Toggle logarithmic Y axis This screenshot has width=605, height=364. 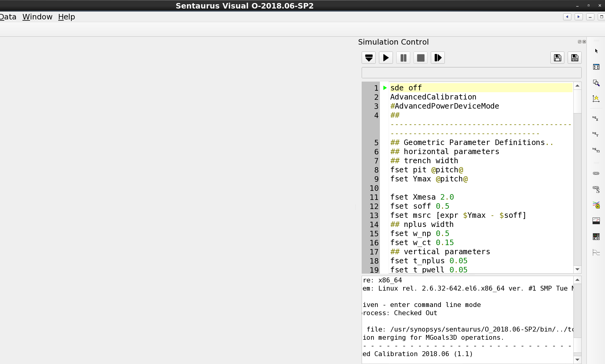coord(596,134)
